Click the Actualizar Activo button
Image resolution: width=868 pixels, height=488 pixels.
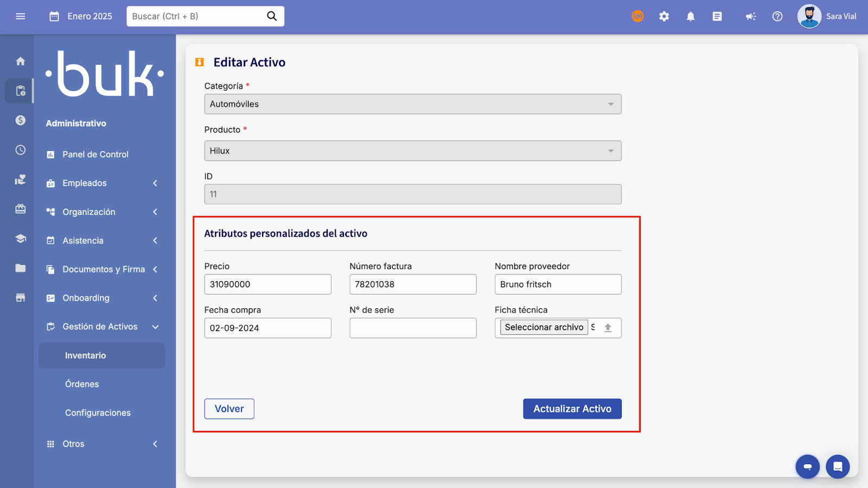pyautogui.click(x=572, y=409)
